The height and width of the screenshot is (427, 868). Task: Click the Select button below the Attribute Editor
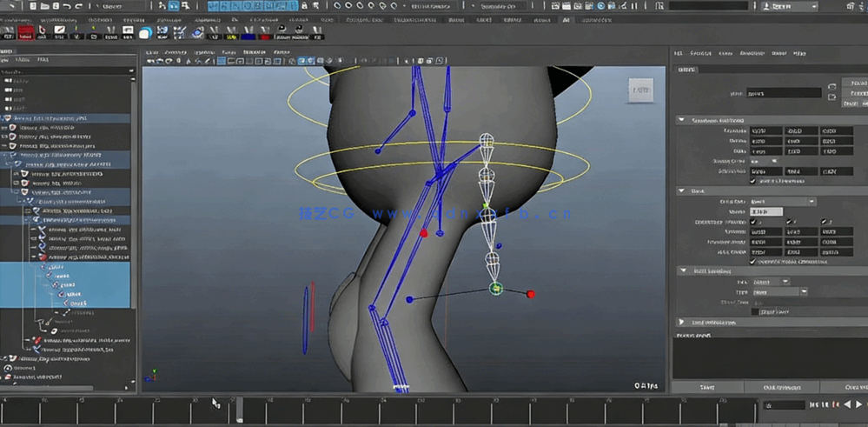coord(706,387)
